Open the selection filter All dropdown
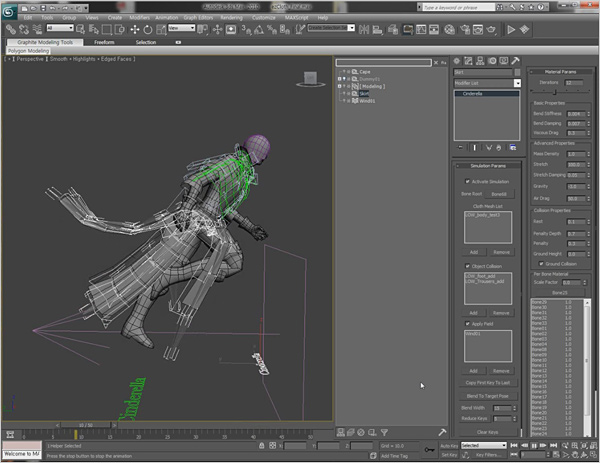The width and height of the screenshot is (600, 463). 60,28
